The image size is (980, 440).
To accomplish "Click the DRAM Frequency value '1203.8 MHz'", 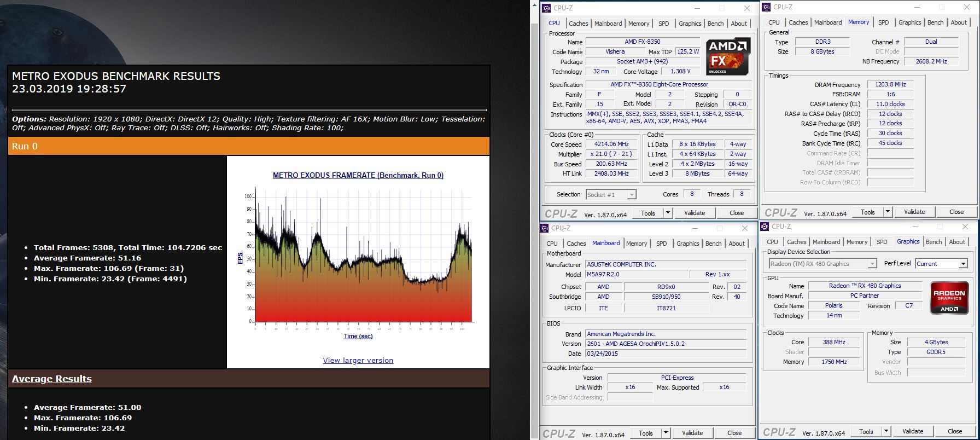I will tap(890, 84).
